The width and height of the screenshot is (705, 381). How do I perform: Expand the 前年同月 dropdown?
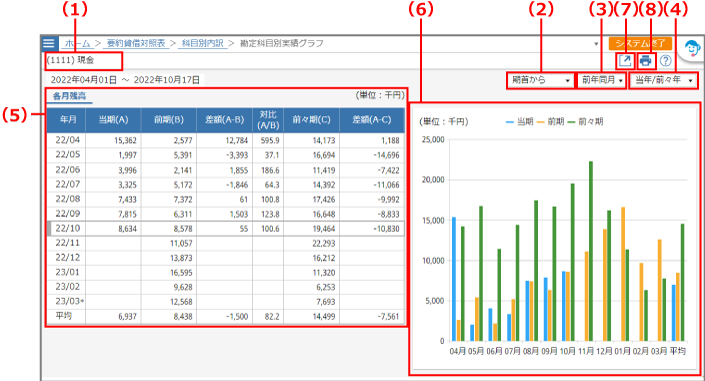coord(602,80)
